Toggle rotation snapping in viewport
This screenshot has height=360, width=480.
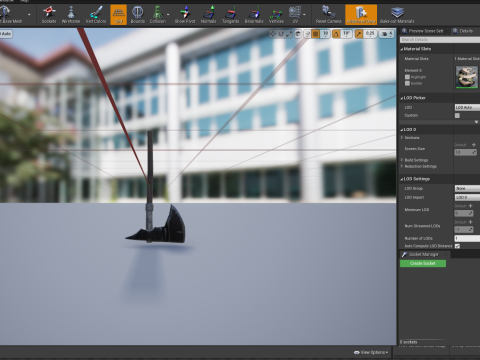336,34
